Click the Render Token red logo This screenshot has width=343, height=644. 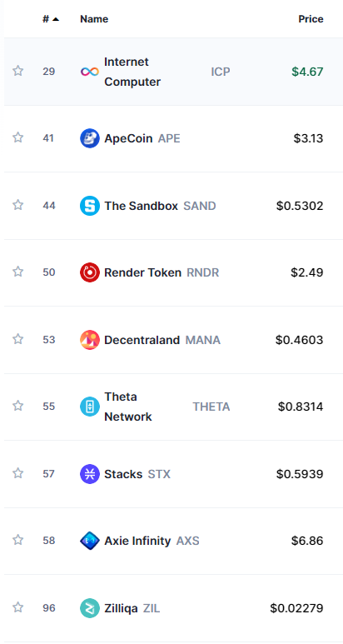pyautogui.click(x=89, y=272)
